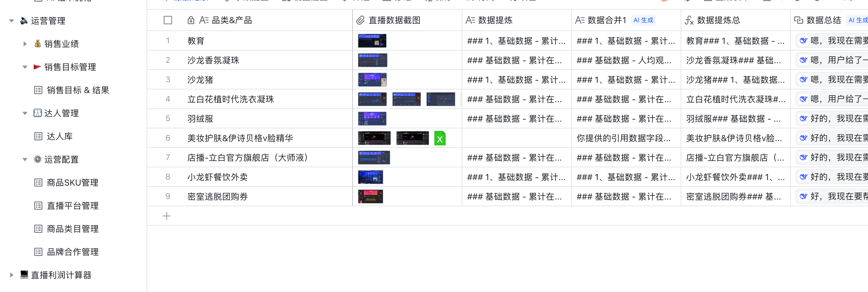Click the gear icon beside 运营配置

click(38, 159)
